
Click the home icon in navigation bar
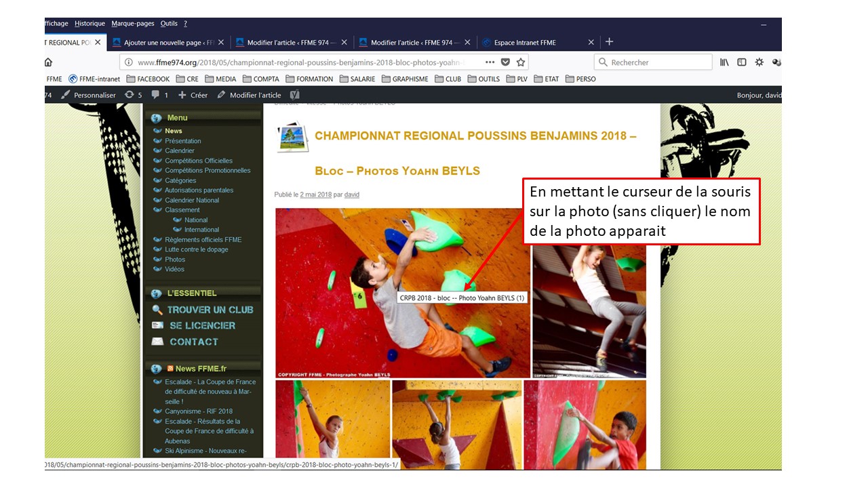(48, 62)
